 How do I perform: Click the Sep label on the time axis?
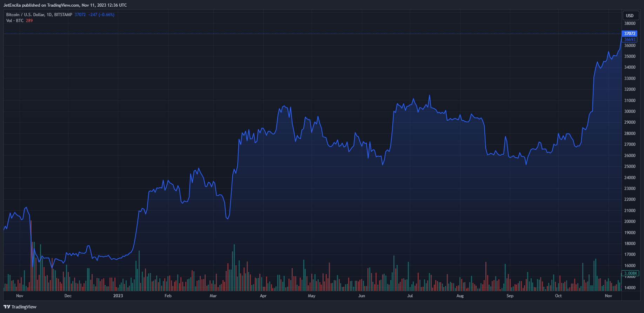pos(510,296)
